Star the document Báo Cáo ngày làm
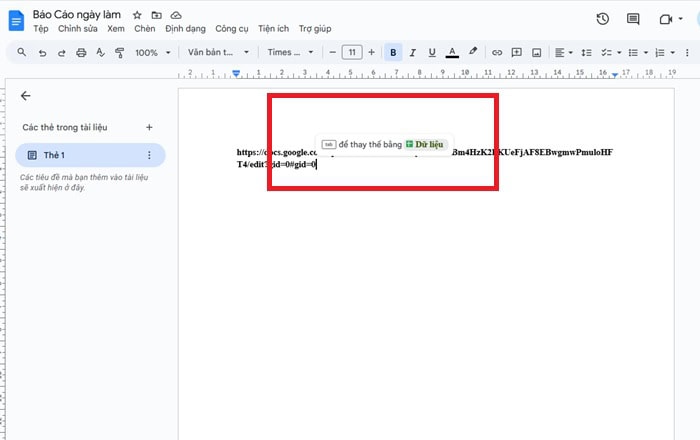The image size is (700, 440). pyautogui.click(x=137, y=15)
